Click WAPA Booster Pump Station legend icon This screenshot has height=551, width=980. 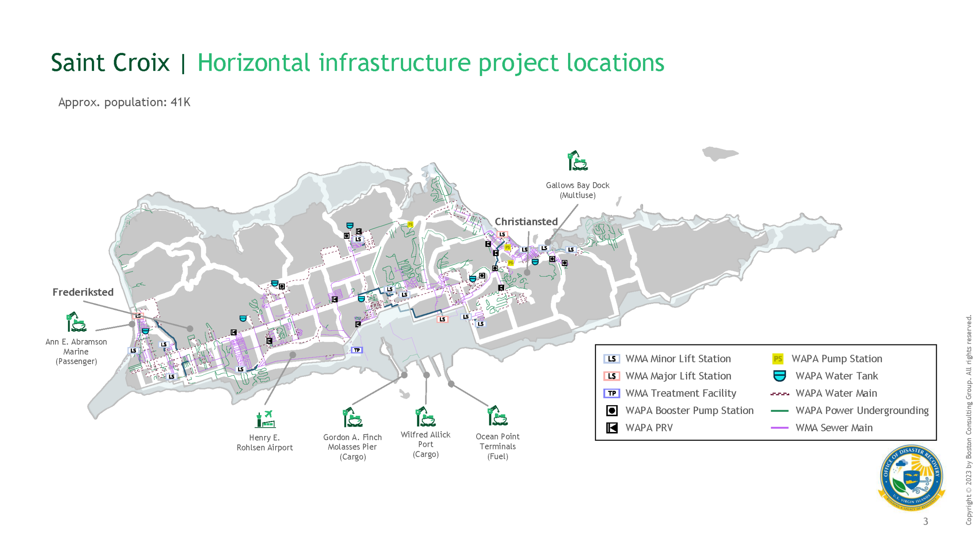(x=612, y=411)
